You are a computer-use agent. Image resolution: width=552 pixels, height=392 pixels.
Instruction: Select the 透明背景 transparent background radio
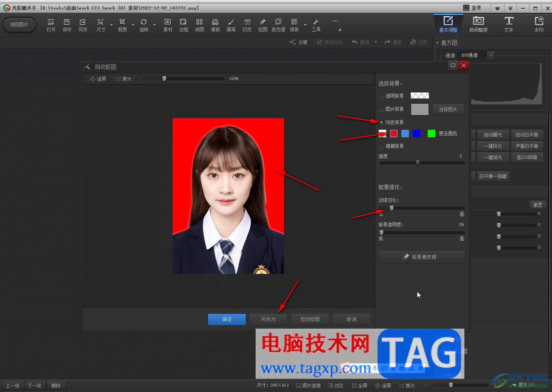[381, 96]
